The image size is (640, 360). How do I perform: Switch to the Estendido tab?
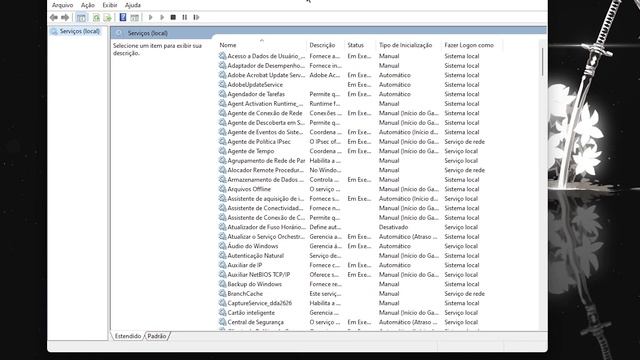pos(128,336)
